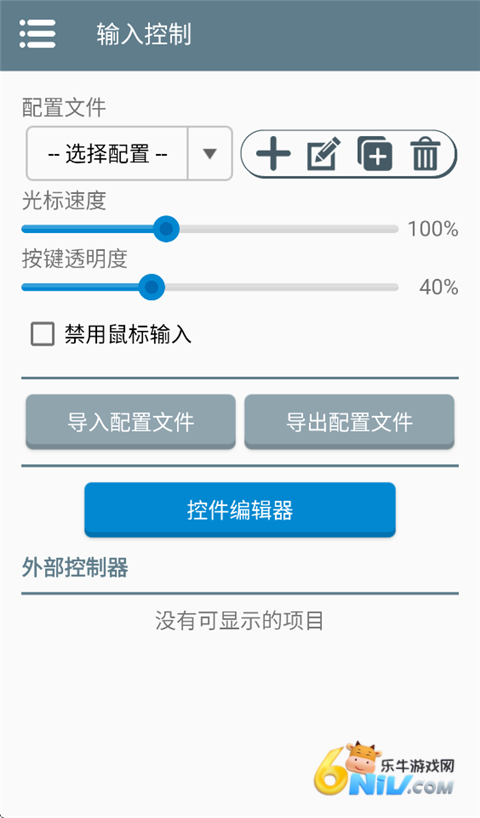Add a new profile with plus icon
The image size is (480, 818).
point(273,154)
